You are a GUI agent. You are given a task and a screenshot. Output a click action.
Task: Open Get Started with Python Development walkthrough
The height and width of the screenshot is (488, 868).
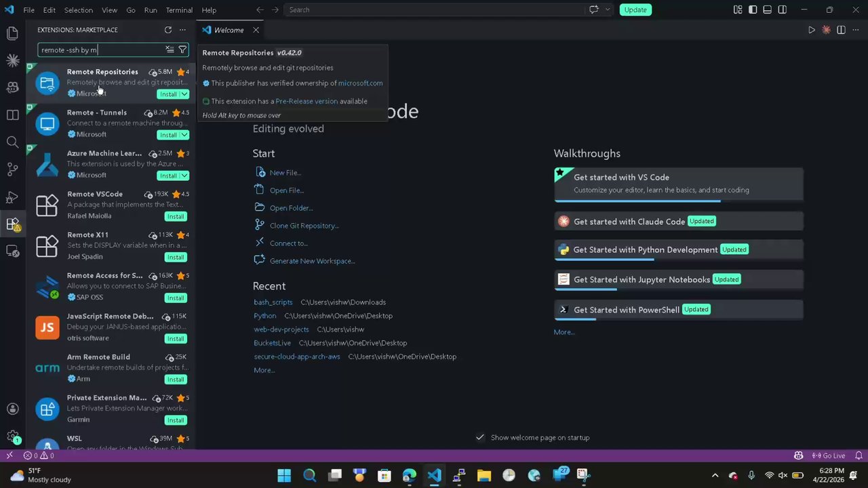coord(679,249)
